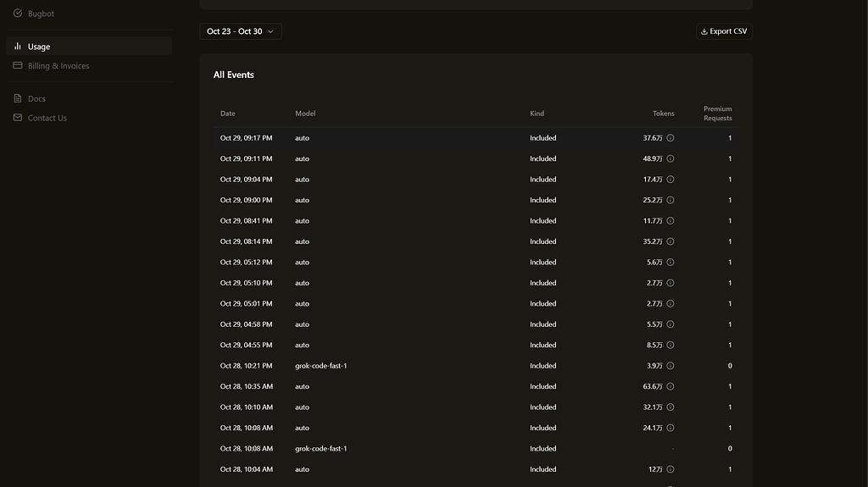
Task: Click the Date column header
Action: pyautogui.click(x=227, y=113)
